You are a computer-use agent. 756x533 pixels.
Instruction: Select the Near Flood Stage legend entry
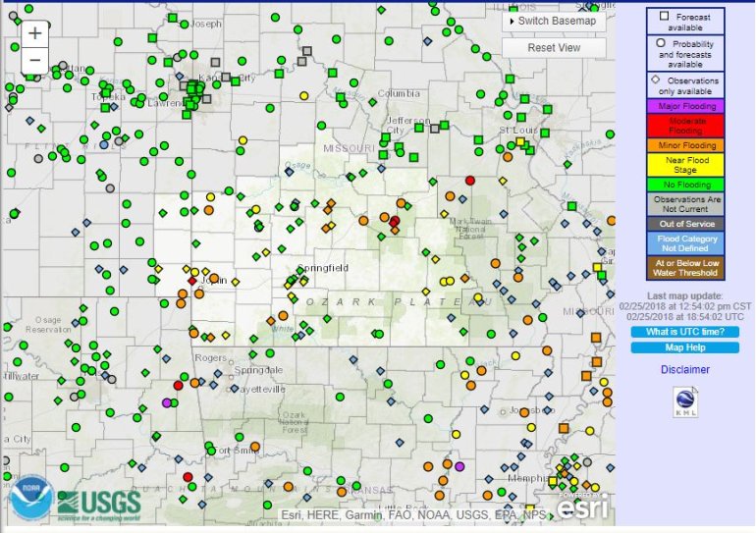click(x=685, y=165)
